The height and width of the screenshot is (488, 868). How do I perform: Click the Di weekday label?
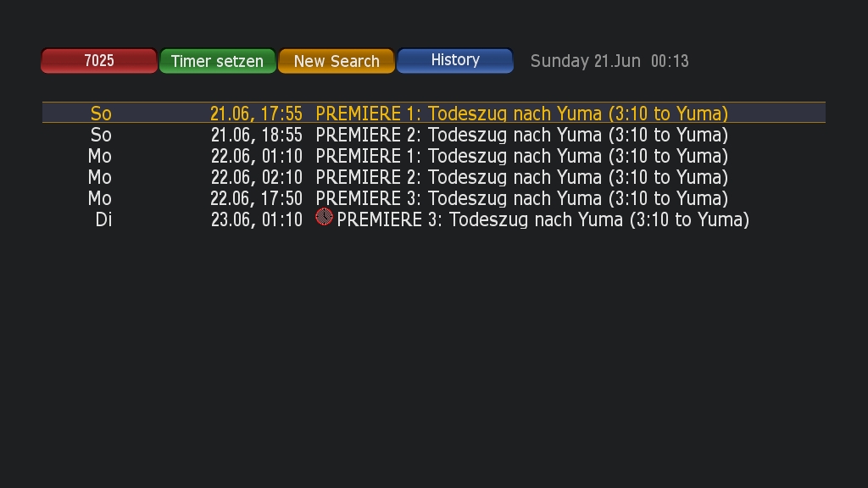[x=103, y=219]
